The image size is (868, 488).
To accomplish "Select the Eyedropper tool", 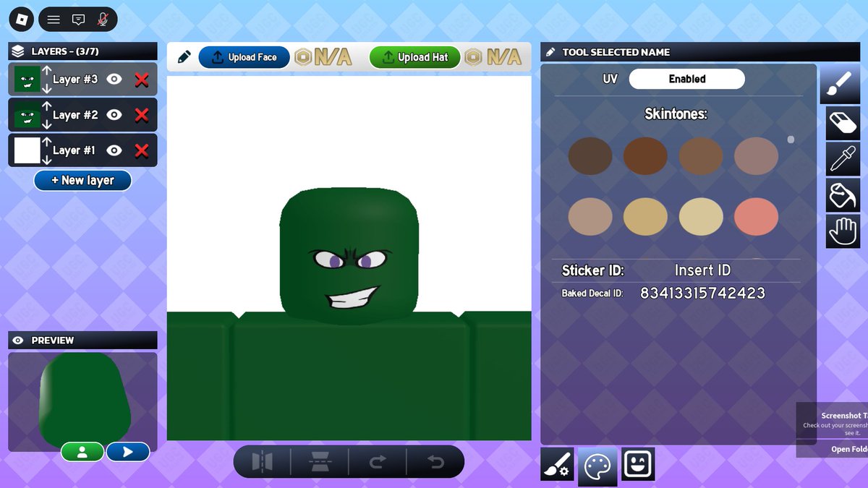I will pos(843,158).
